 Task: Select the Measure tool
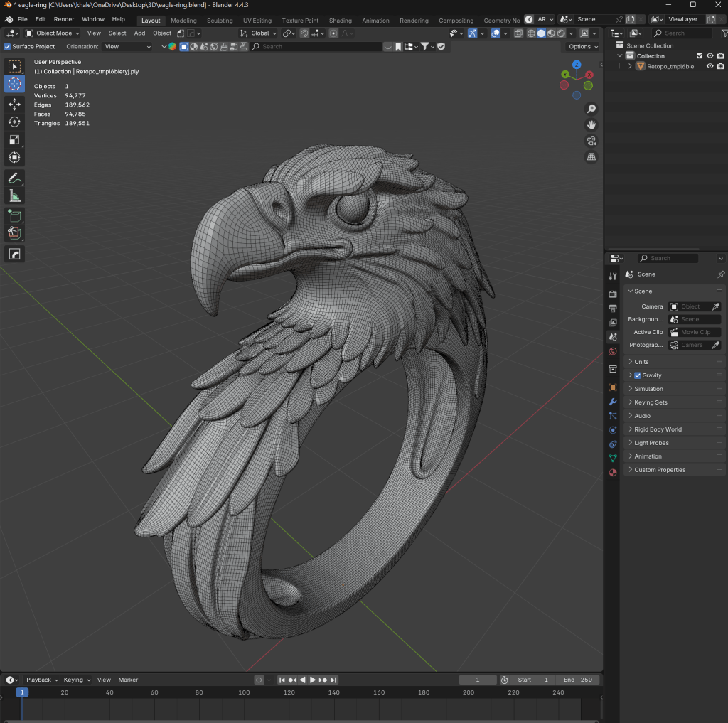click(x=14, y=196)
